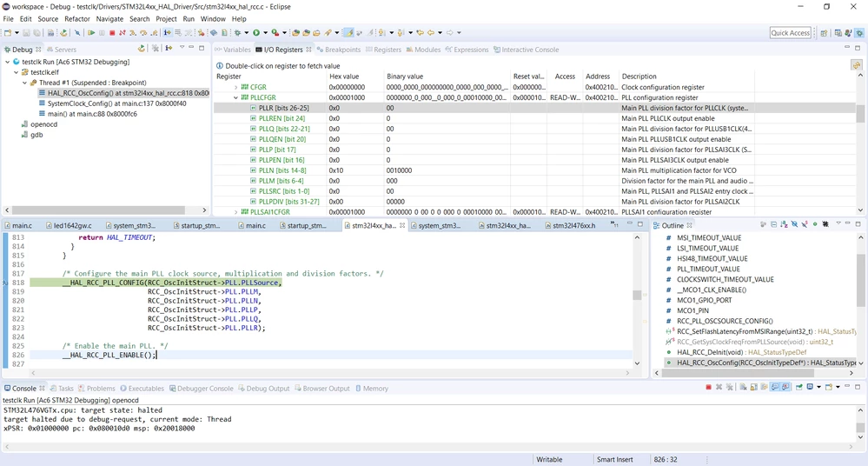This screenshot has height=466, width=868.
Task: Click the Save icon in the main toolbar
Action: tap(27, 33)
